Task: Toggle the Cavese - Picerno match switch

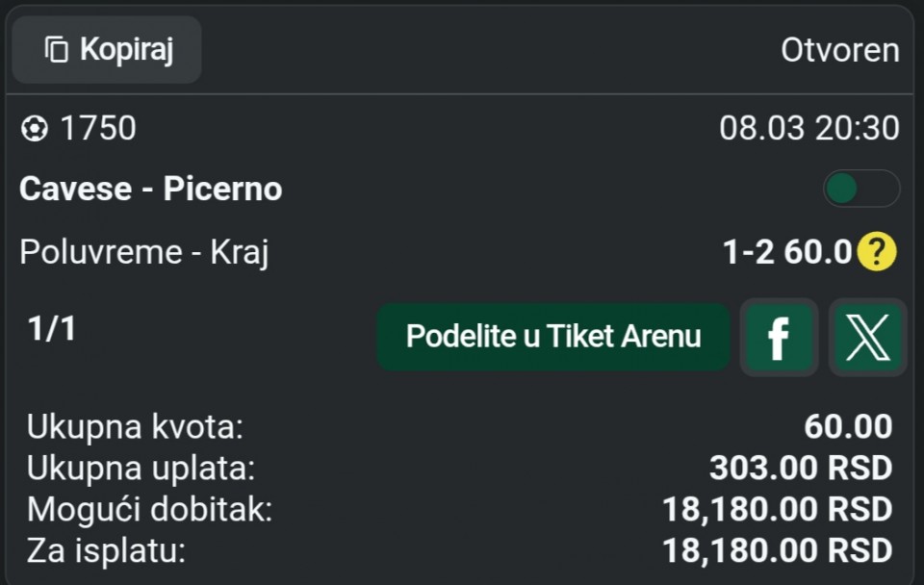Action: [860, 189]
